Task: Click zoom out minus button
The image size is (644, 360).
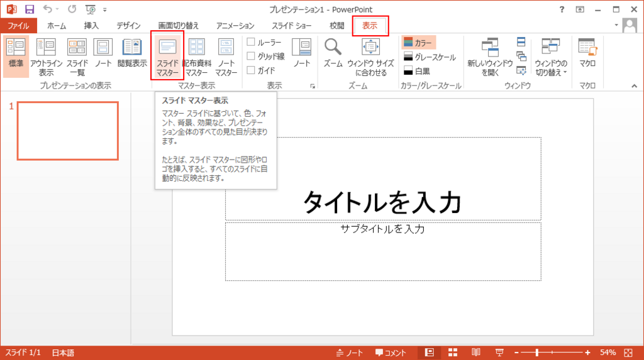Action: click(517, 352)
